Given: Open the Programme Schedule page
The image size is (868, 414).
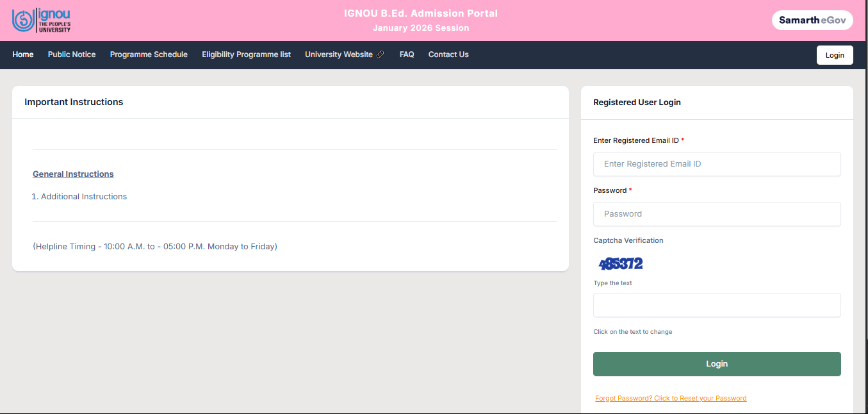Looking at the screenshot, I should (x=149, y=54).
